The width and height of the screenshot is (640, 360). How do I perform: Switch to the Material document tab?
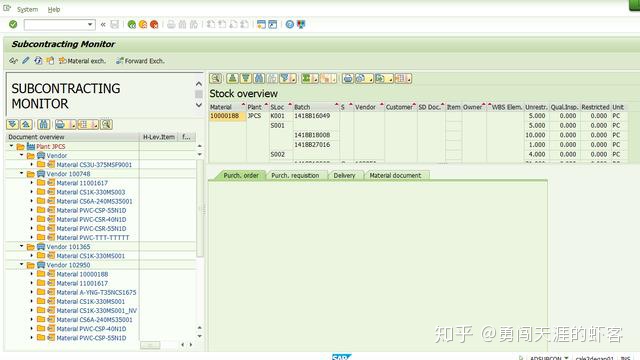395,176
